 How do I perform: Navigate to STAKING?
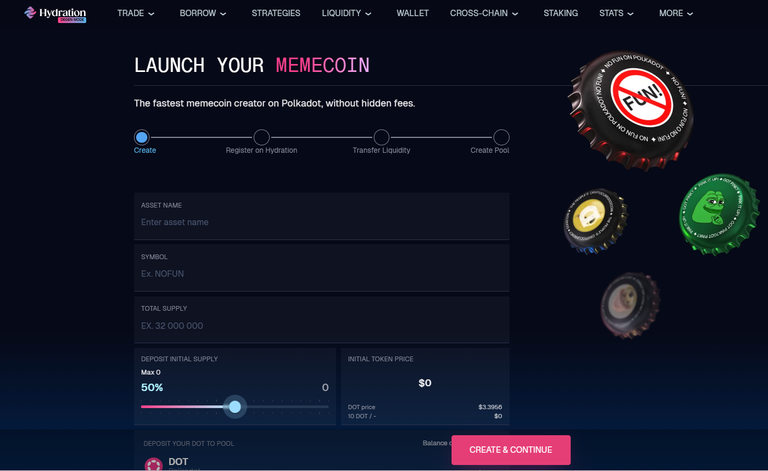pos(560,13)
